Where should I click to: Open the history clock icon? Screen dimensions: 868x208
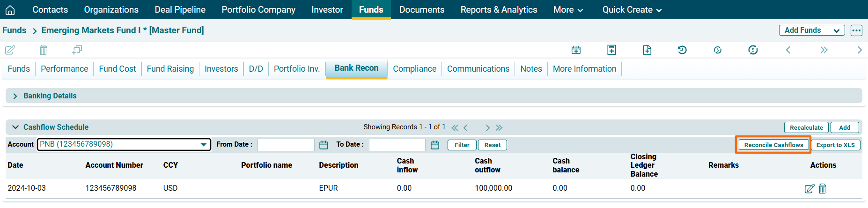click(x=682, y=50)
